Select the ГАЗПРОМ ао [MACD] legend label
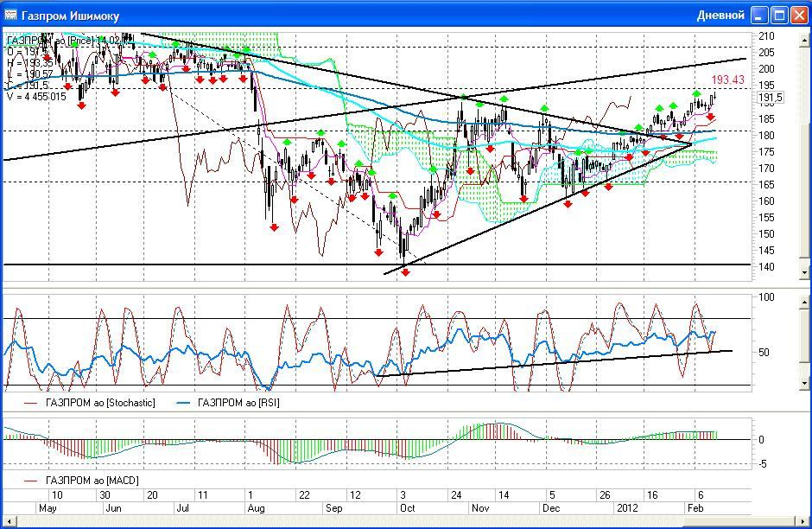This screenshot has height=529, width=812. tap(92, 481)
